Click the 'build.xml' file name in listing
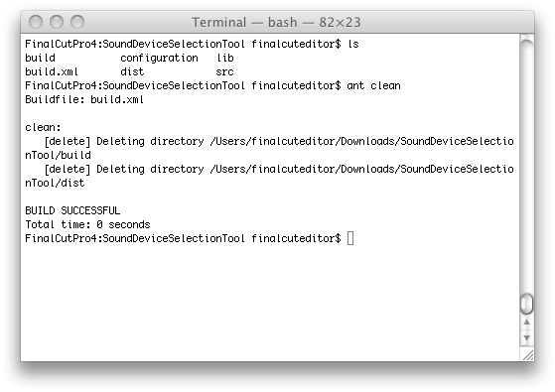 pyautogui.click(x=52, y=71)
